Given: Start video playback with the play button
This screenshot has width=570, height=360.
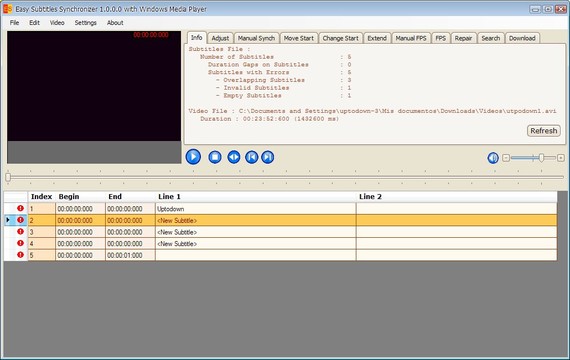Looking at the screenshot, I should [x=193, y=157].
